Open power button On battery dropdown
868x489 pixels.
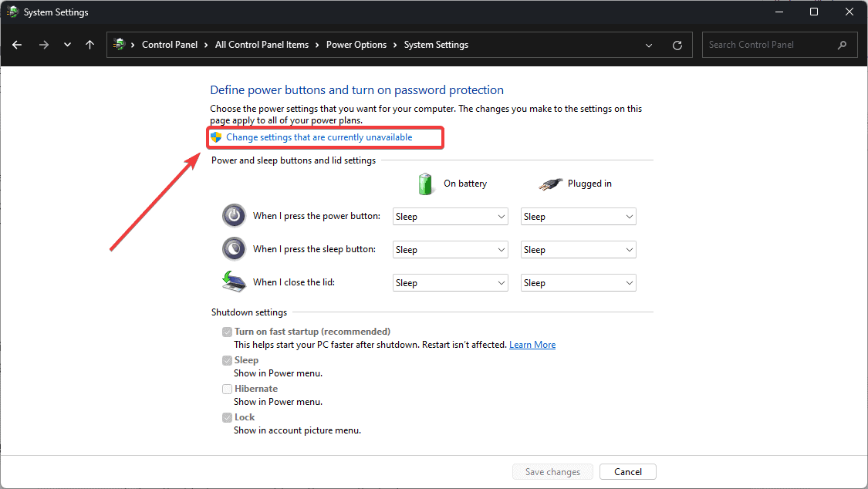450,216
